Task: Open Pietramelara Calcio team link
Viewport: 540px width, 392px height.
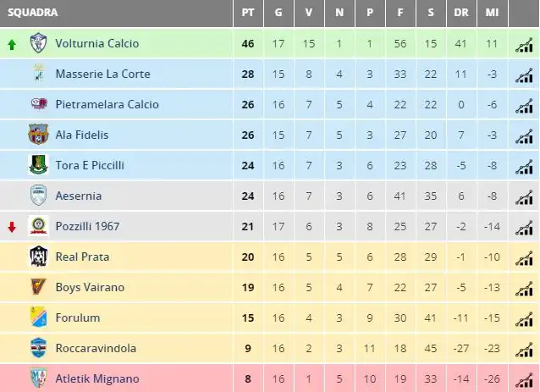Action: (107, 104)
